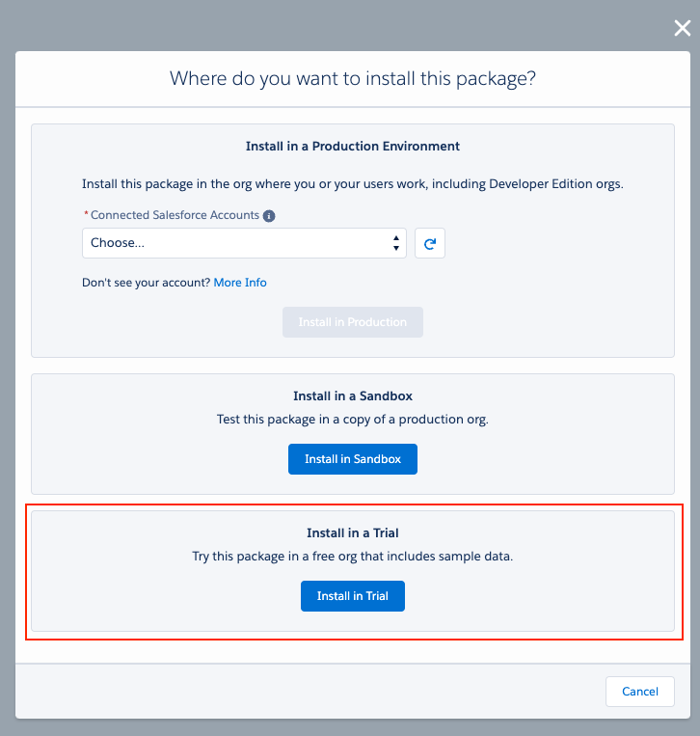
Task: Open the More Info link
Action: click(x=240, y=283)
